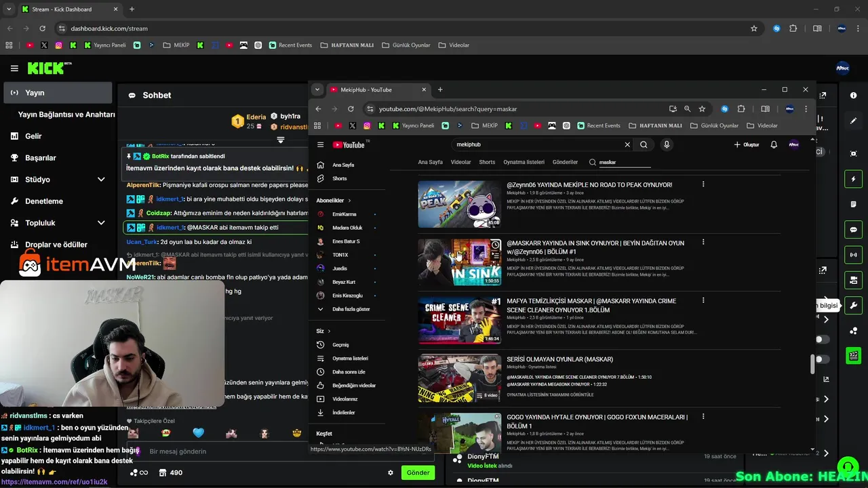Clear the mekiphub YouTube search text
The image size is (868, 488).
[x=627, y=144]
